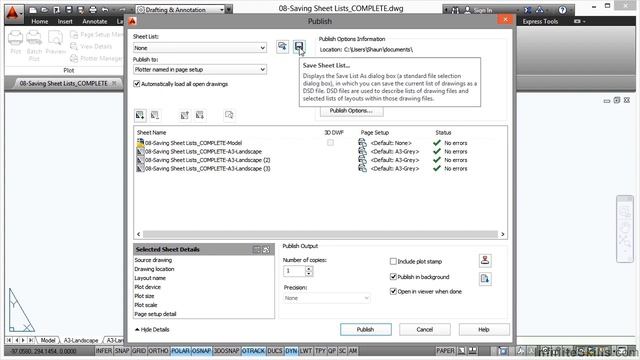This screenshot has width=640, height=360.
Task: Toggle Open in viewer when done checkbox
Action: [393, 291]
